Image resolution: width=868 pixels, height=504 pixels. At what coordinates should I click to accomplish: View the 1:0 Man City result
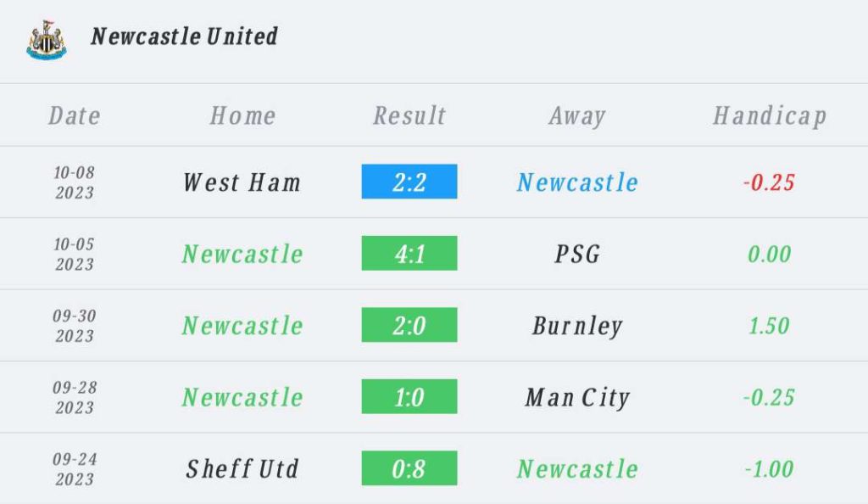click(409, 396)
